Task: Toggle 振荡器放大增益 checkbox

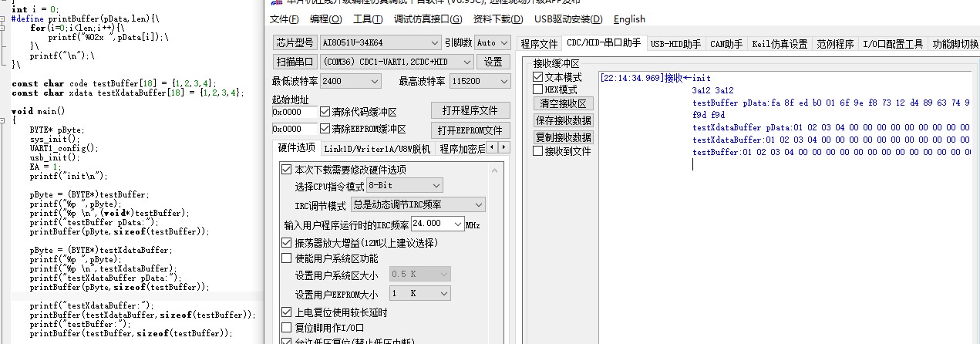Action: point(287,243)
